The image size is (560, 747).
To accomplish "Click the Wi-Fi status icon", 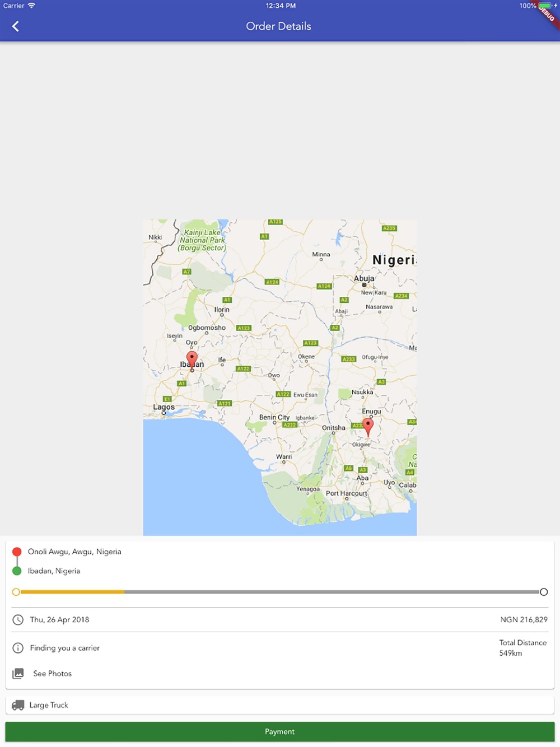I will (32, 6).
